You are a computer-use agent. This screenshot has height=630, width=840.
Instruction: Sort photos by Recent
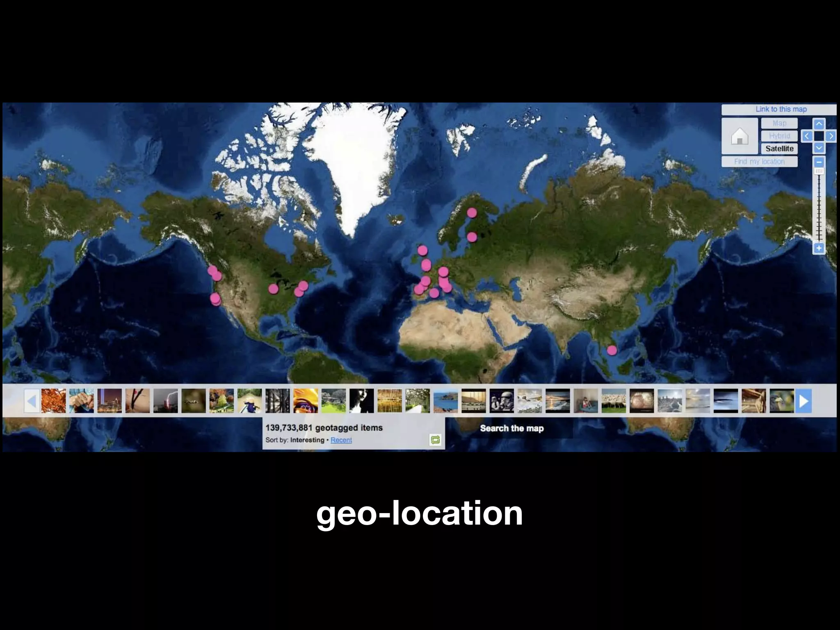pos(341,440)
